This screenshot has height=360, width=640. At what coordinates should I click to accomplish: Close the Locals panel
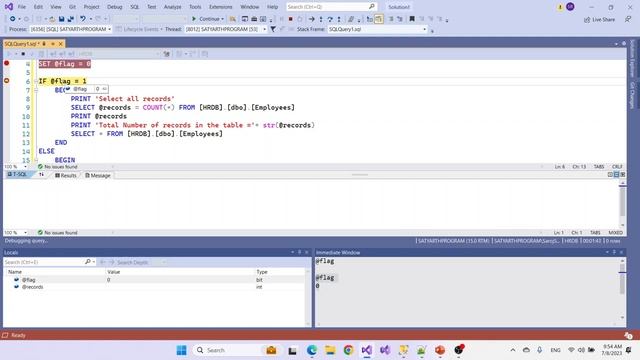[307, 252]
